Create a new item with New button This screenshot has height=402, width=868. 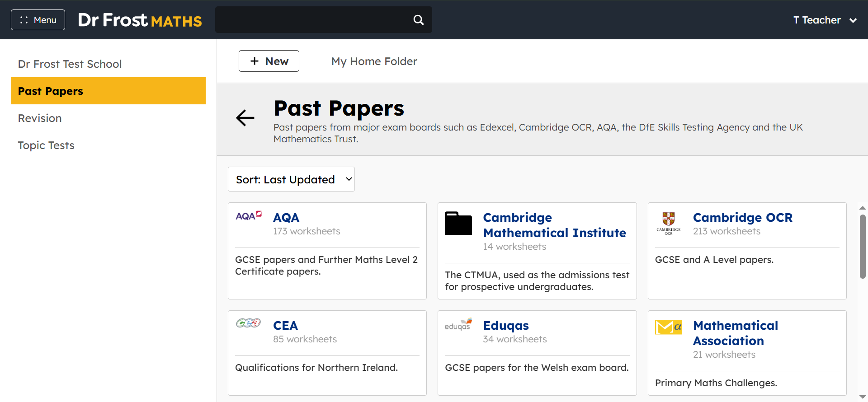tap(269, 61)
